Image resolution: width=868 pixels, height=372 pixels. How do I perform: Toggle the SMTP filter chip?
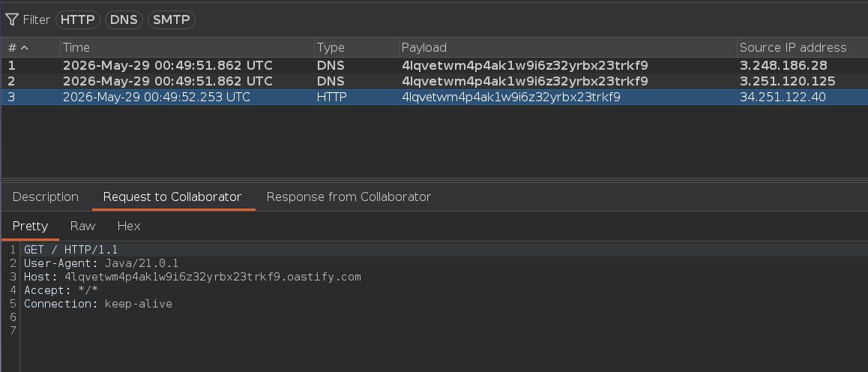point(171,20)
